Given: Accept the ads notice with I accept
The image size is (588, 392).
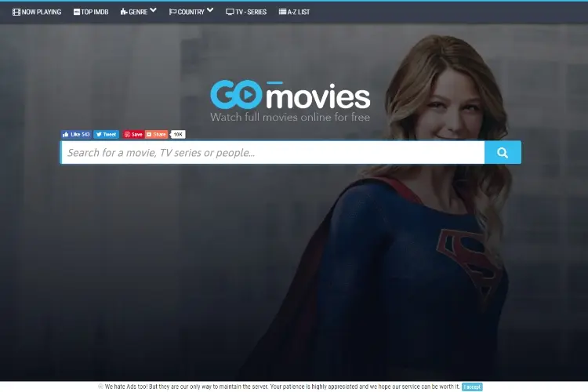Looking at the screenshot, I should click(x=472, y=387).
